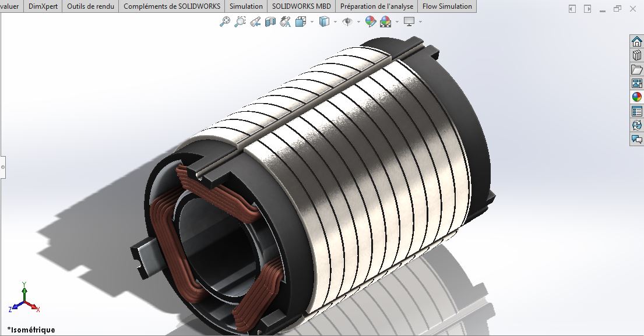
Task: Toggle the Section View tool
Action: [x=270, y=22]
